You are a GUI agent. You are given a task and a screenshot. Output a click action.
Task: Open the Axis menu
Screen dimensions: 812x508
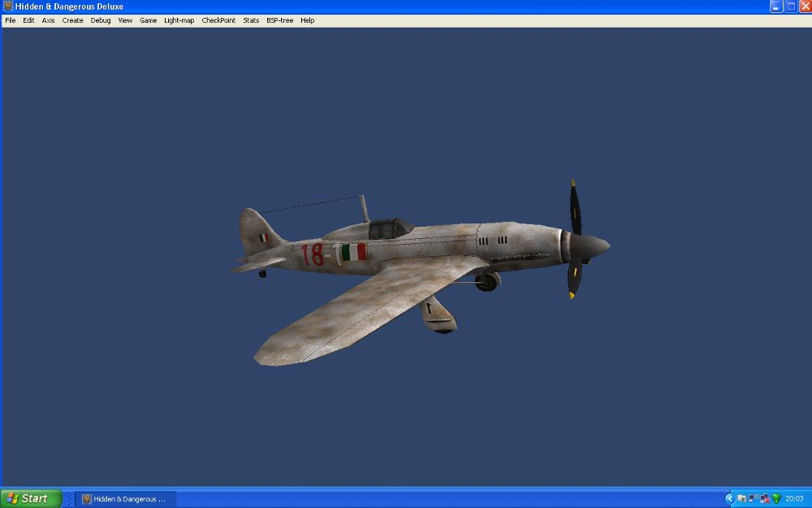tap(47, 20)
